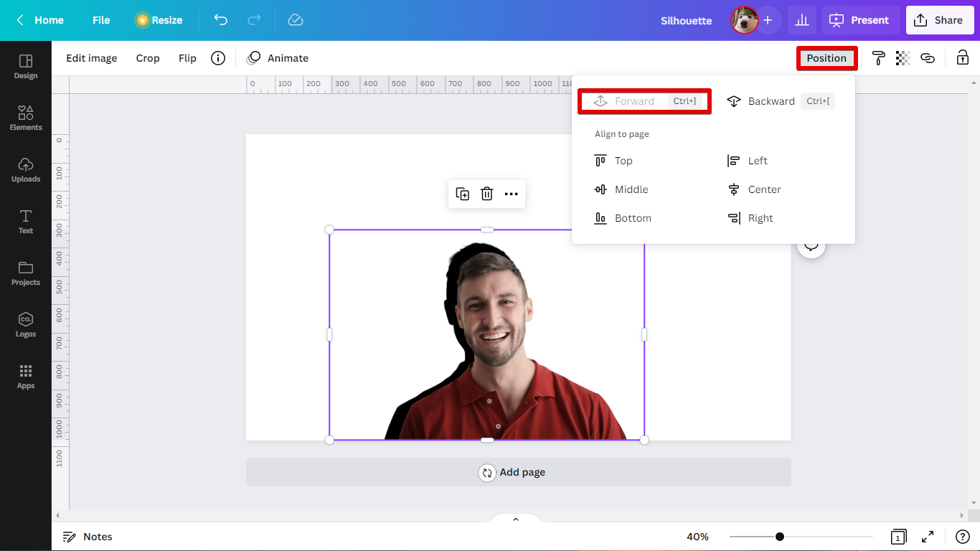Duplicate the selected image
Screen dimensions: 980x551
(x=463, y=194)
